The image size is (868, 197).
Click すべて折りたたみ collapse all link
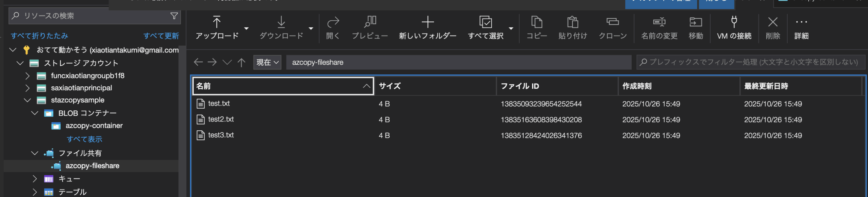(x=39, y=36)
